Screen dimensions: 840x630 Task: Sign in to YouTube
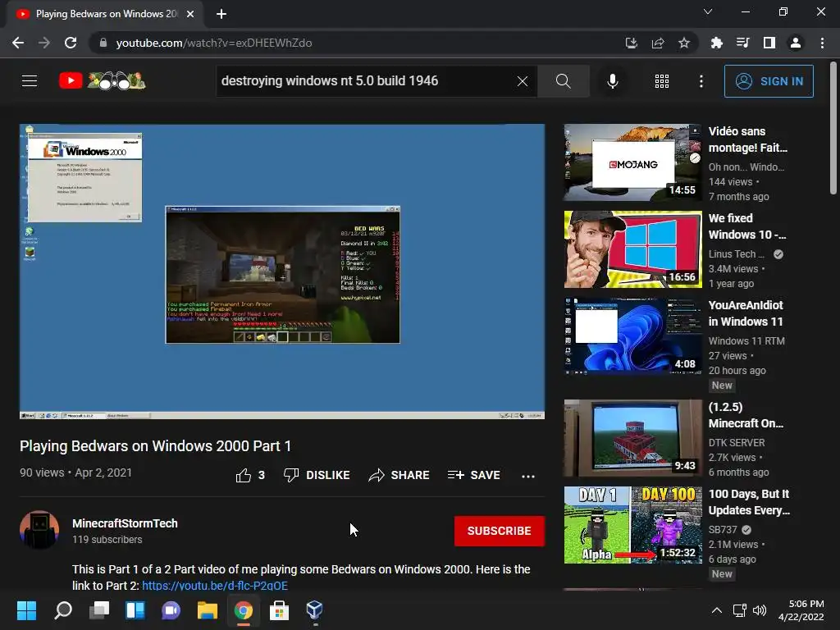coord(769,81)
